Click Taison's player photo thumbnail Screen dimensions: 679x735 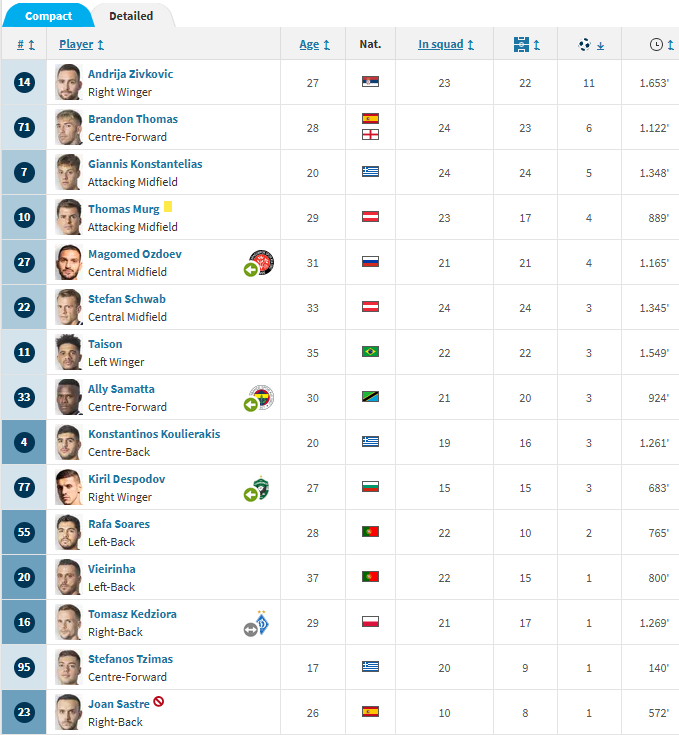tap(68, 352)
